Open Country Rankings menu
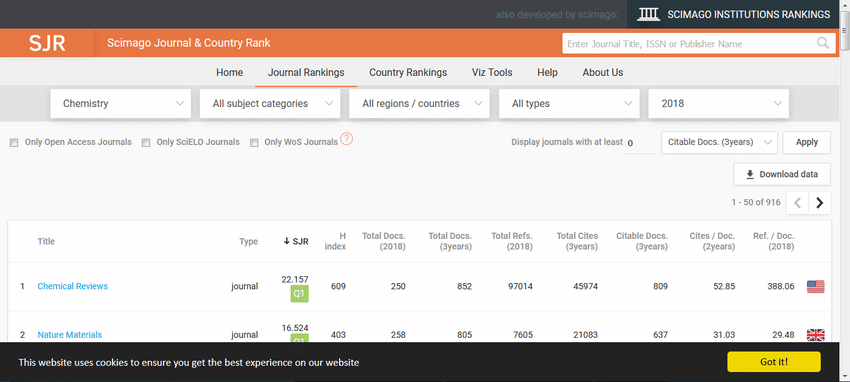The image size is (850, 382). [408, 73]
